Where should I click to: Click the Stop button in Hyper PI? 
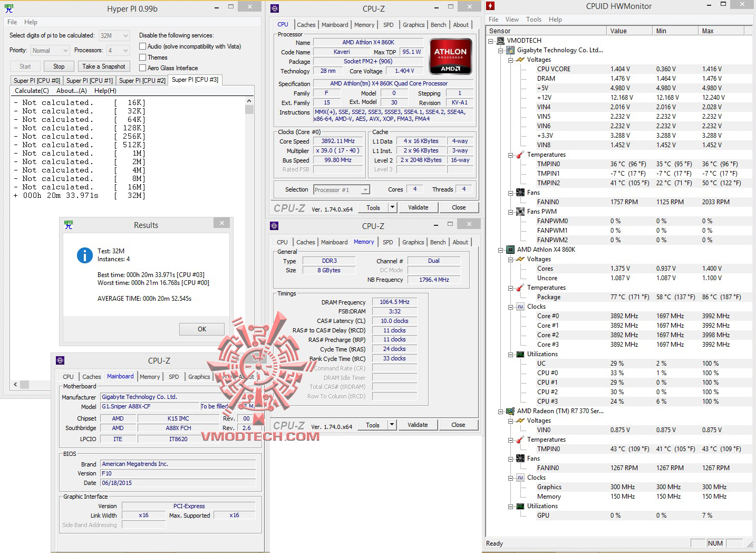(x=59, y=66)
